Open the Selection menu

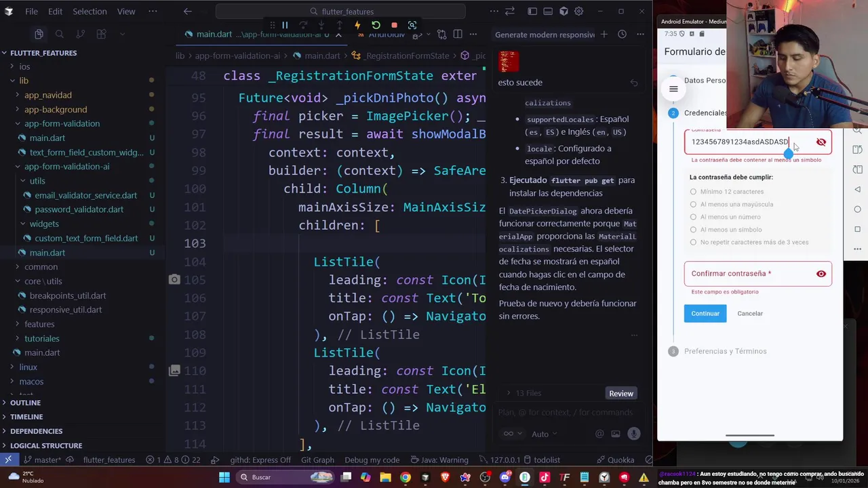point(90,12)
